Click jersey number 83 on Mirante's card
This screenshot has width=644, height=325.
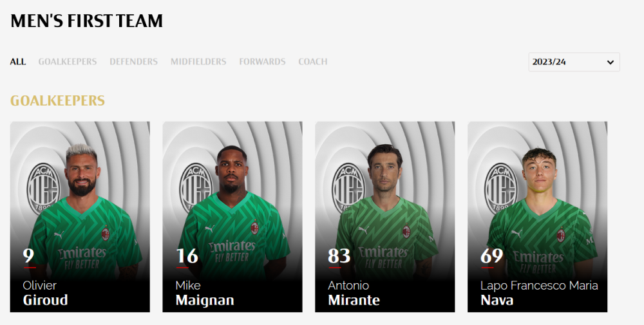coord(339,256)
